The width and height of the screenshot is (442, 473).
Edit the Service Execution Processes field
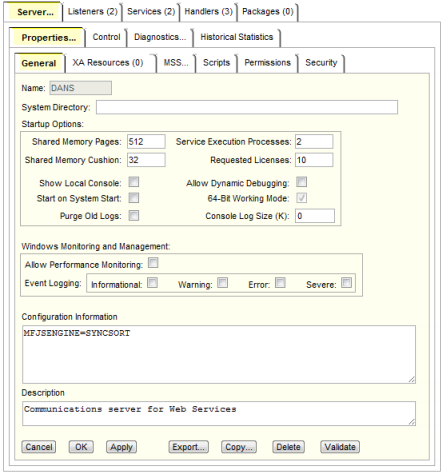click(x=314, y=142)
